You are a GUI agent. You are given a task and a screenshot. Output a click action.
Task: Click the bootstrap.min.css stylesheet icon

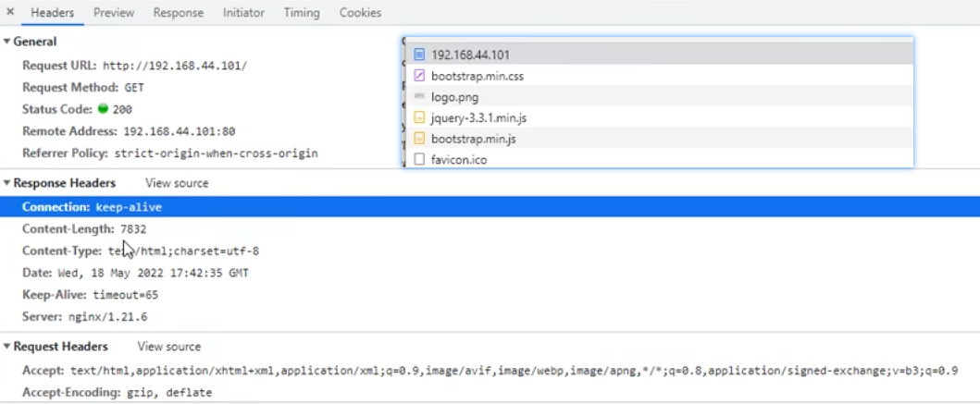[419, 76]
